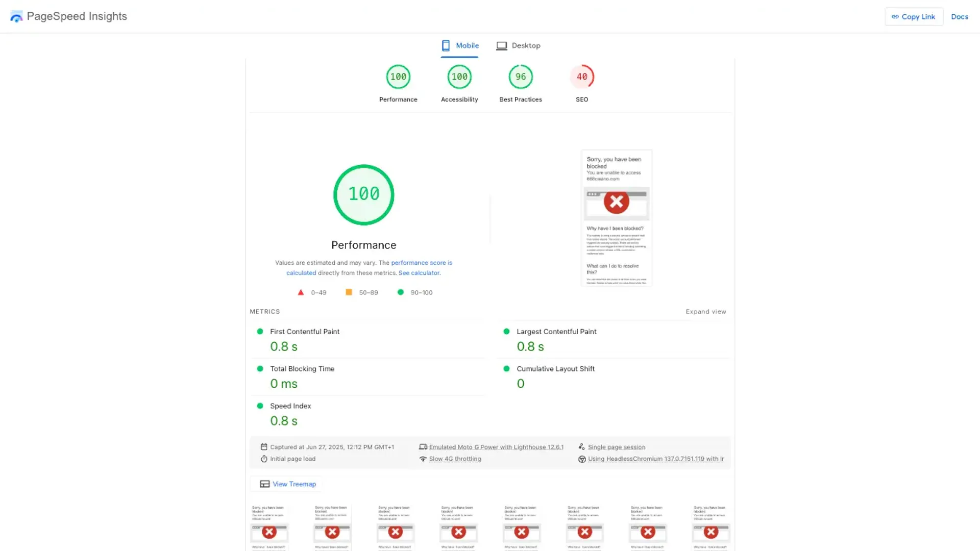Select the SEO score gauge
Image resolution: width=980 pixels, height=551 pixels.
pos(582,77)
